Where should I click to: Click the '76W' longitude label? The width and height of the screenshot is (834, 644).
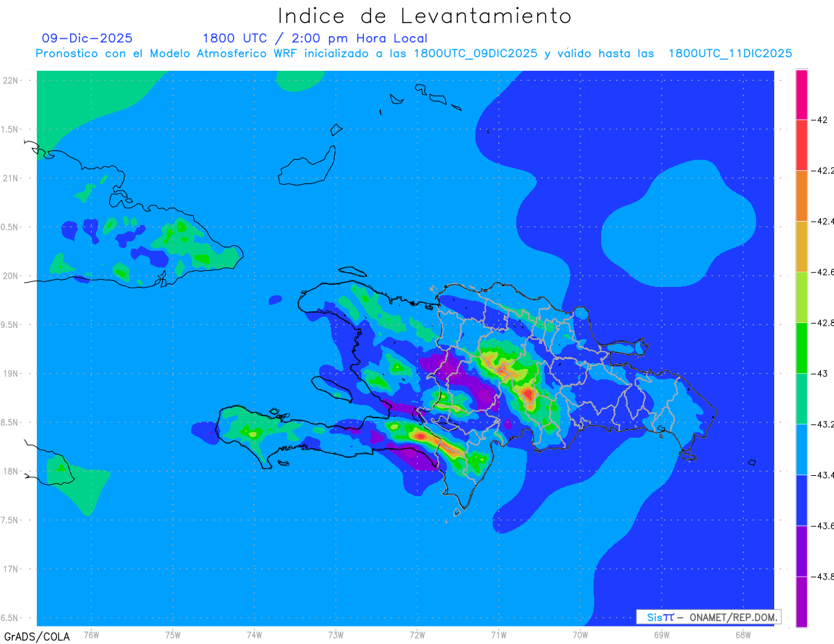point(91,634)
